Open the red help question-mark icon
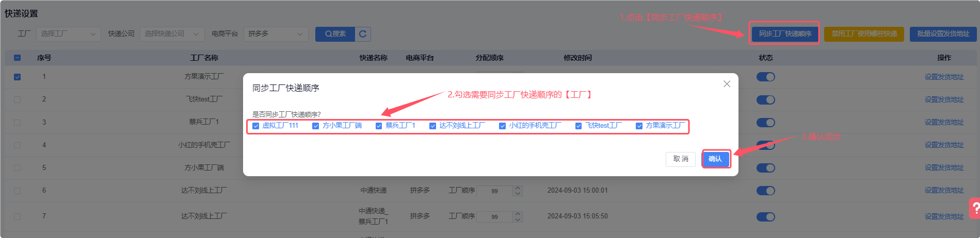This screenshot has width=980, height=238. [975, 209]
